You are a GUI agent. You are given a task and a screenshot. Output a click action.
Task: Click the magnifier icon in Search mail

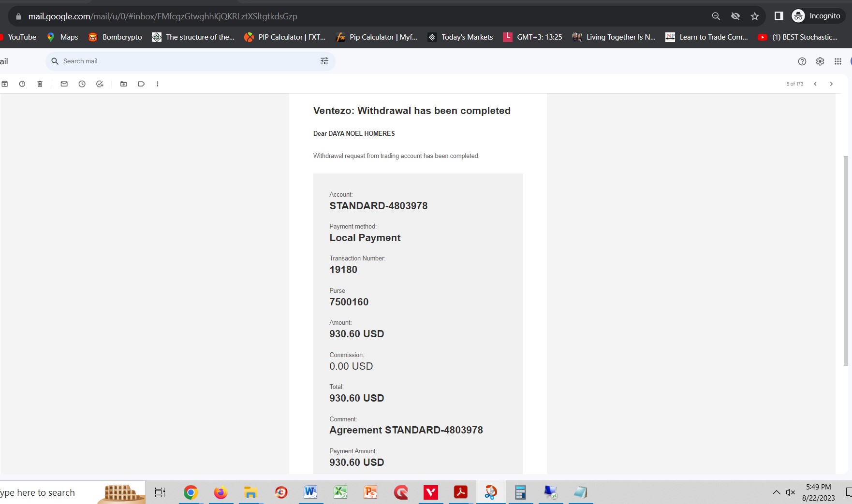pos(55,61)
